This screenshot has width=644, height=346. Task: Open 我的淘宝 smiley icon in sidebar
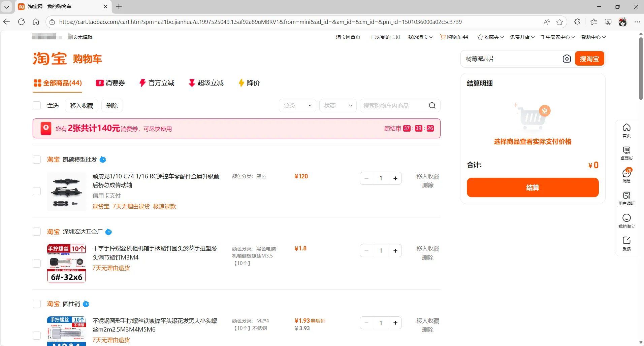pos(626,220)
